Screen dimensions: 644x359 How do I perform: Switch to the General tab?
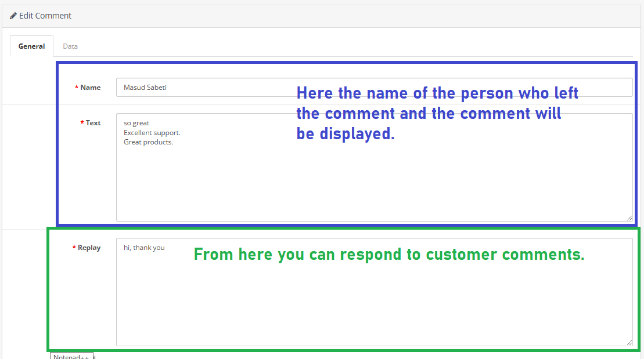(31, 46)
